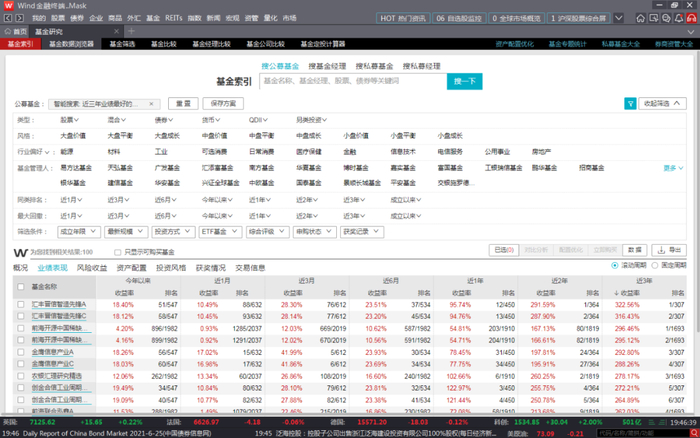Sort by 近3年 收益率 arrow header
Screen dimensions: 700x438
tap(627, 293)
